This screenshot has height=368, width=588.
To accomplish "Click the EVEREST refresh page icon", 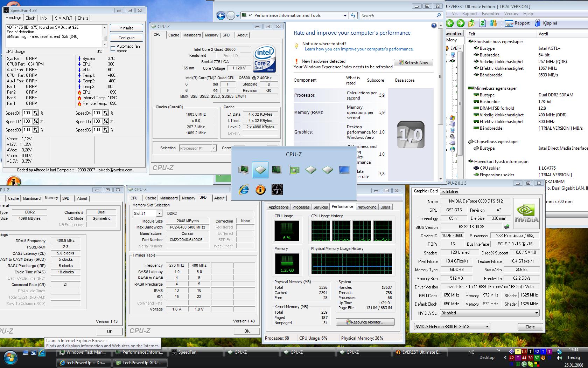I will (483, 23).
